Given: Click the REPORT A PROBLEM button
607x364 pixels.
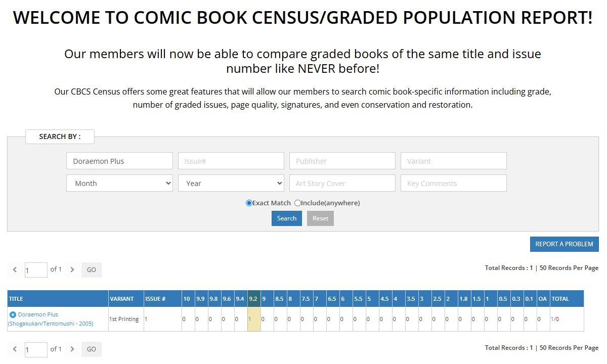Looking at the screenshot, I should point(564,244).
